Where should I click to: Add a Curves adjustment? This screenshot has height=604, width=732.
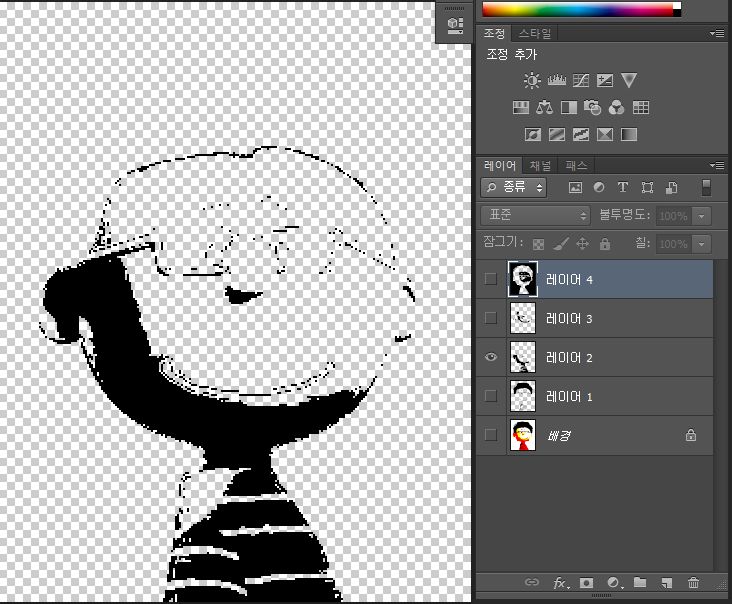click(581, 80)
